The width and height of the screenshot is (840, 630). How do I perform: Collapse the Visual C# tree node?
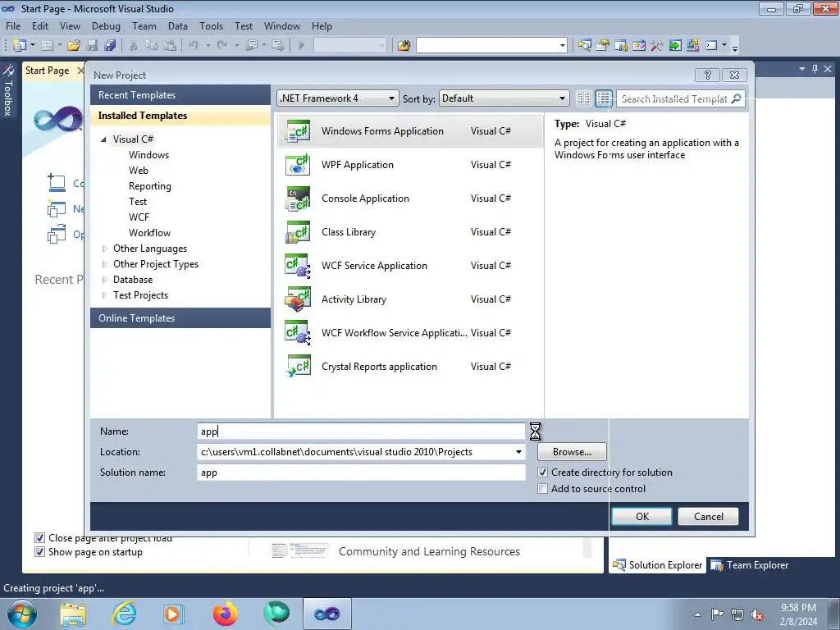pos(103,139)
